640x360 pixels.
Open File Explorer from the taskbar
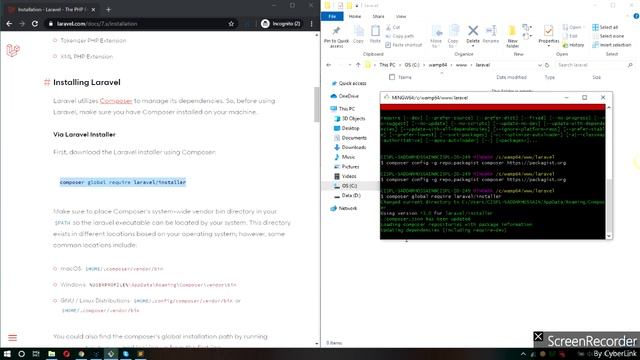[51, 353]
